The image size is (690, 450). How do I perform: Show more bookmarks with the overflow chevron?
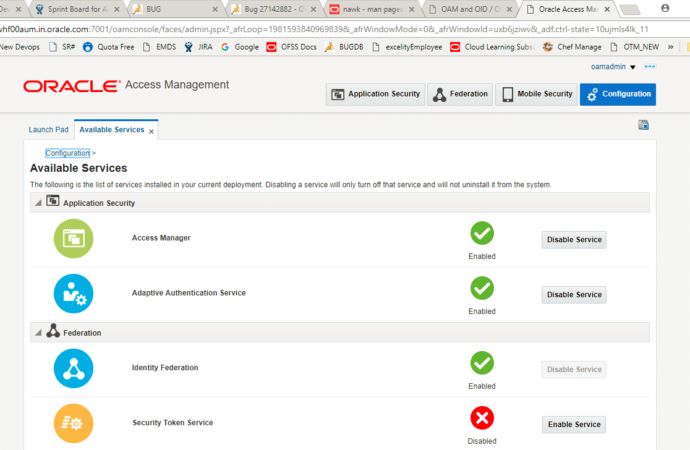671,47
